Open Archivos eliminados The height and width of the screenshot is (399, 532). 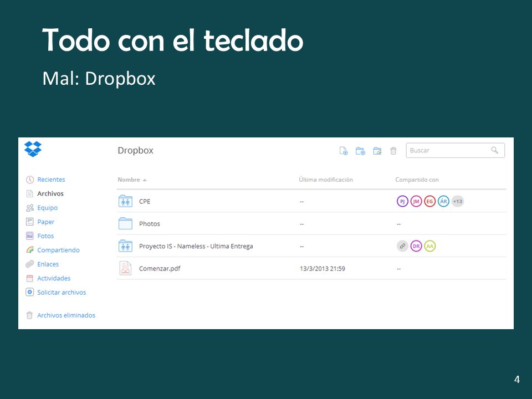pos(66,315)
